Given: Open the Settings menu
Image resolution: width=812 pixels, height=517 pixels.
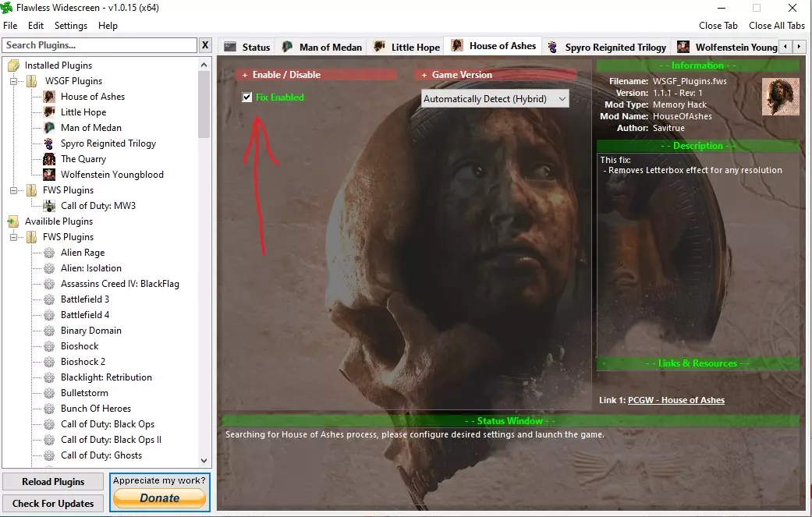Looking at the screenshot, I should (x=70, y=26).
